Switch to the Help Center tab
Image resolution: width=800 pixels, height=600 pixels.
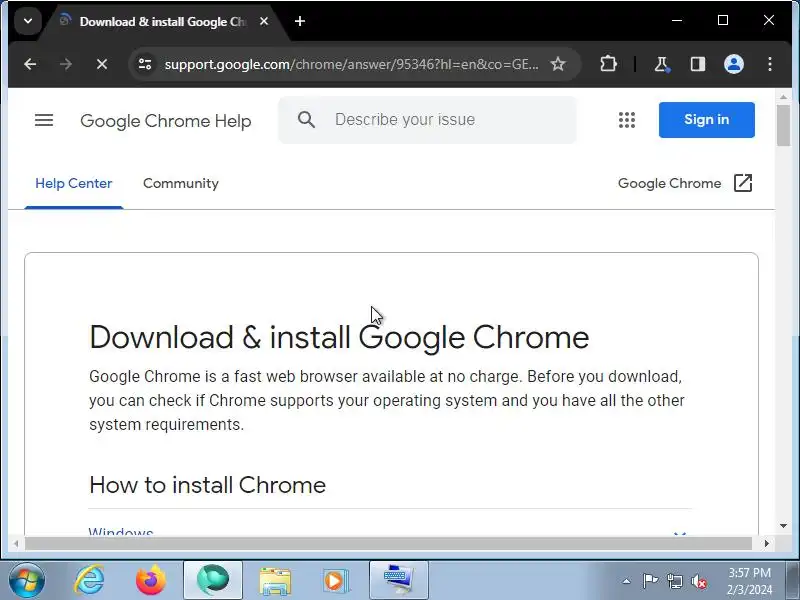click(73, 184)
